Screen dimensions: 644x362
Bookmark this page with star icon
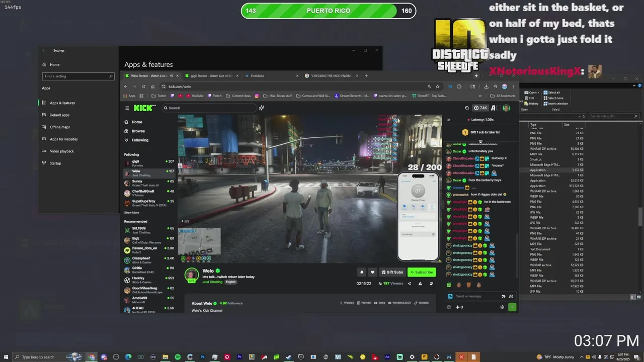click(x=437, y=86)
